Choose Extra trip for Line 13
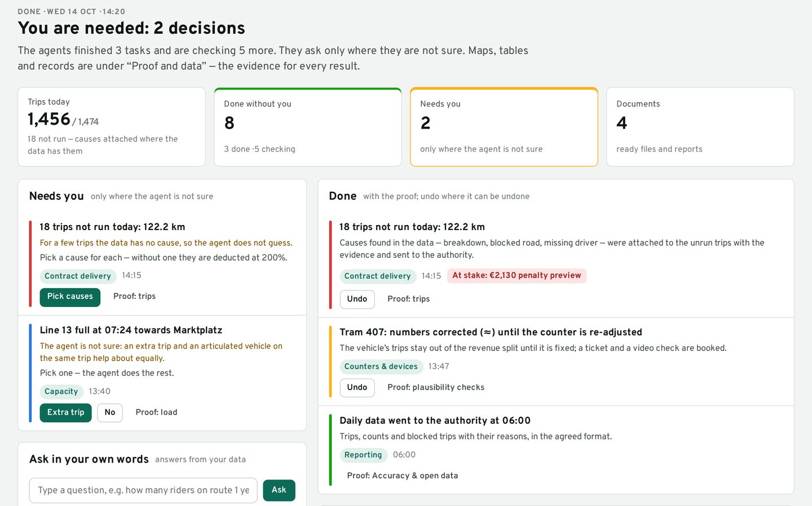Screen dimensions: 812x506 point(65,412)
